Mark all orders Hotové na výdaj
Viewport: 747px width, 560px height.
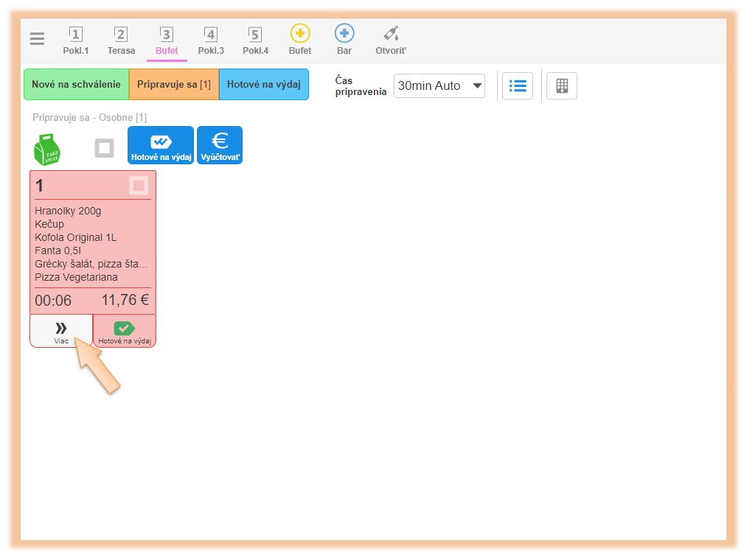tap(161, 145)
